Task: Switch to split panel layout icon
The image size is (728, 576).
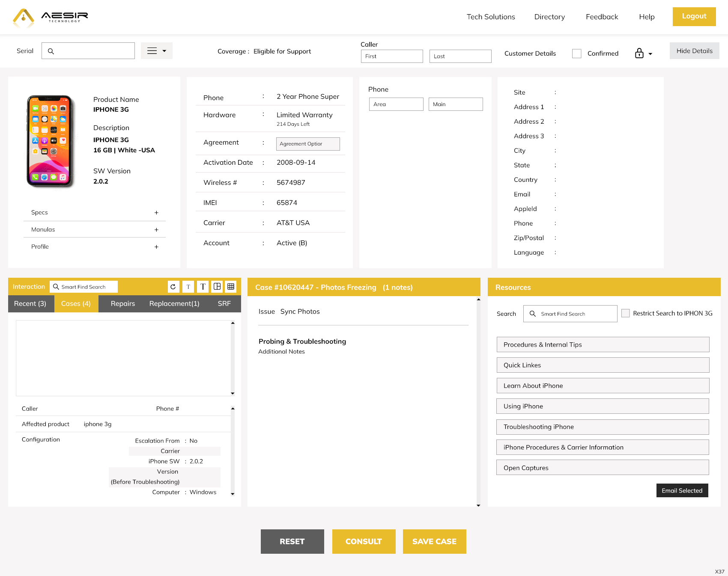Action: point(217,287)
